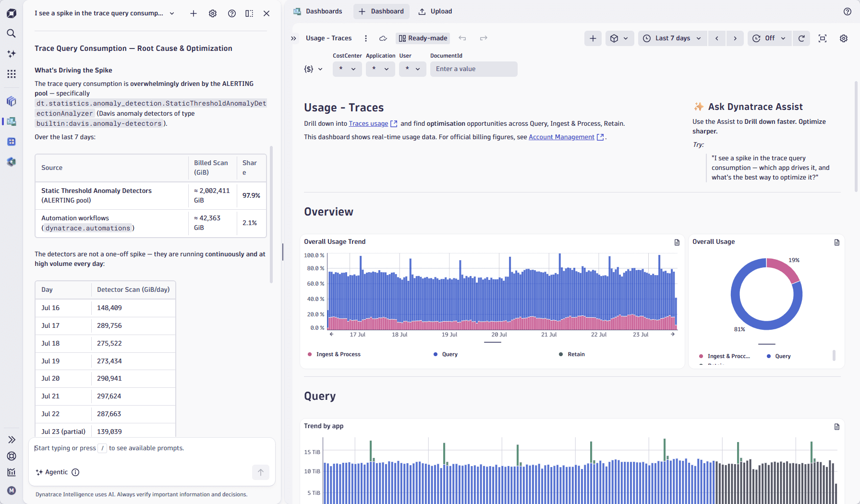
Task: Shift timeframe to previous period
Action: [x=717, y=38]
